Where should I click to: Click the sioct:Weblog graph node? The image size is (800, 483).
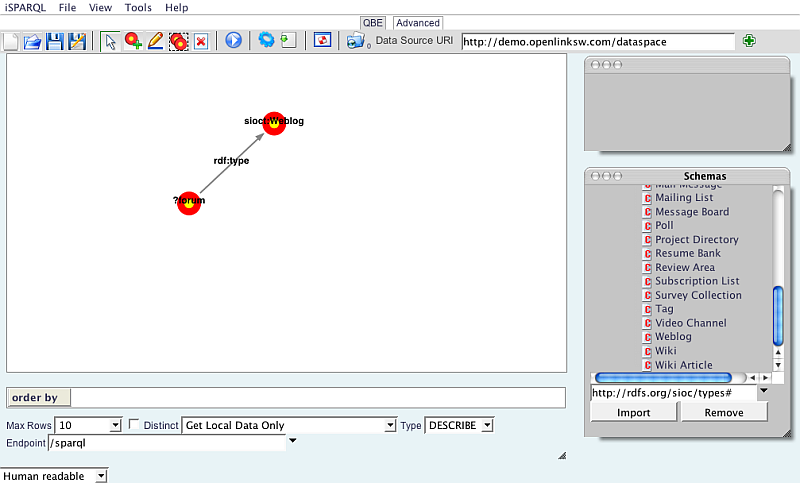274,123
